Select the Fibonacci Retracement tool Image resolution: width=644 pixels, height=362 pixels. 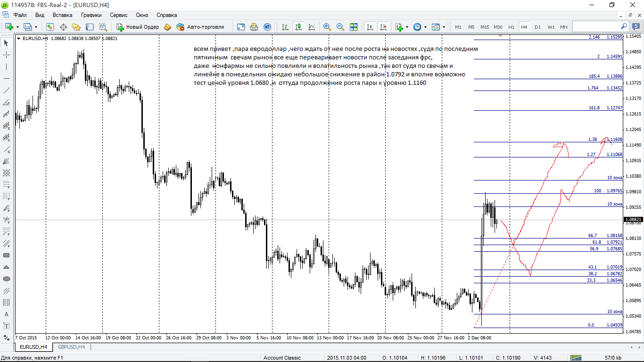[x=7, y=185]
